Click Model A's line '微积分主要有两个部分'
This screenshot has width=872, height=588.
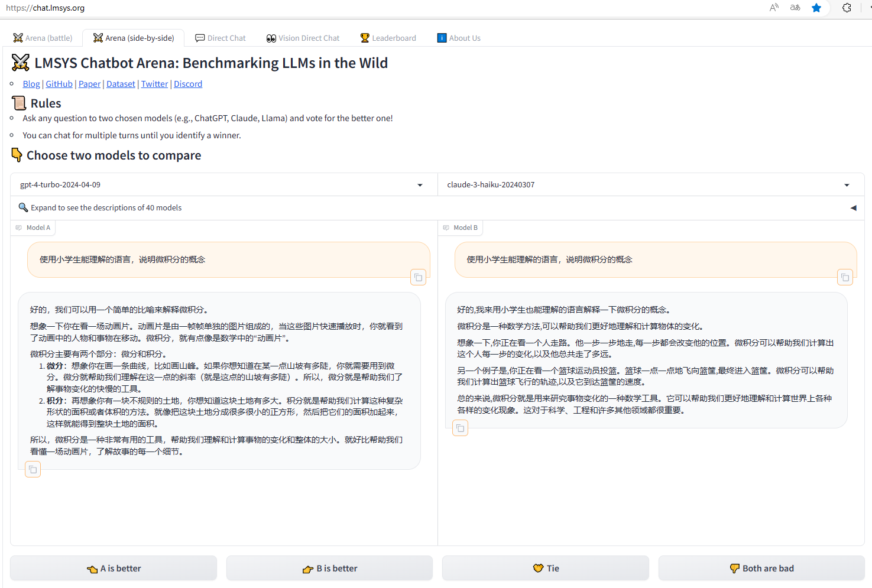click(x=101, y=354)
